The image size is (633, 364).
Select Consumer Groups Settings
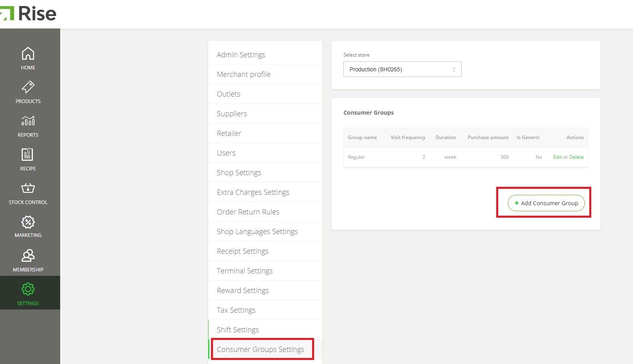265,349
